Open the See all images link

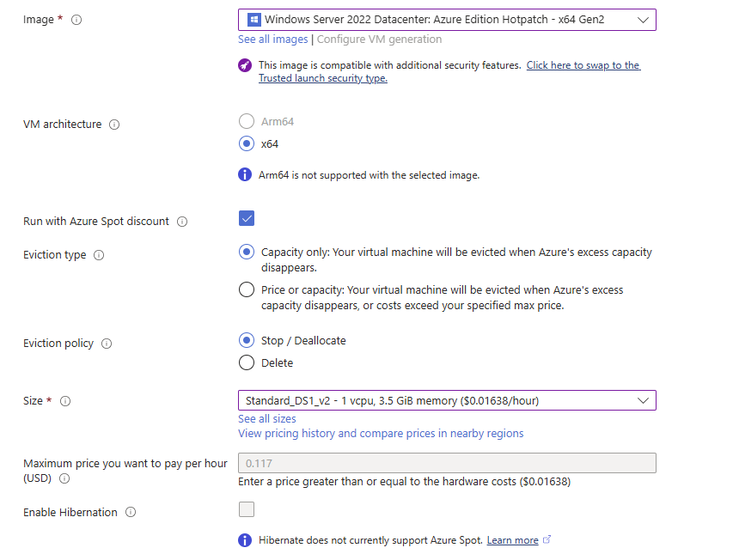coord(273,40)
